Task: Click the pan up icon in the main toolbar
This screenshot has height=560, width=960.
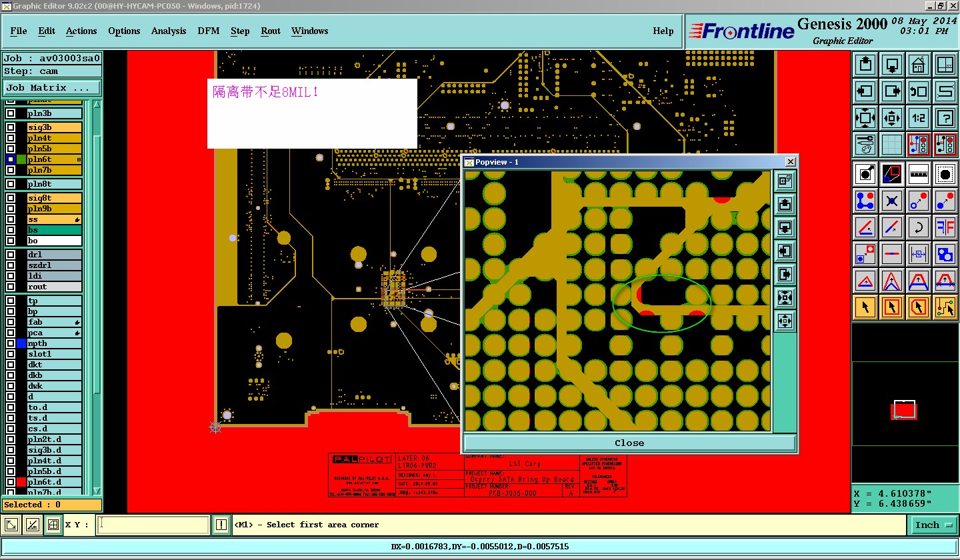Action: click(865, 65)
